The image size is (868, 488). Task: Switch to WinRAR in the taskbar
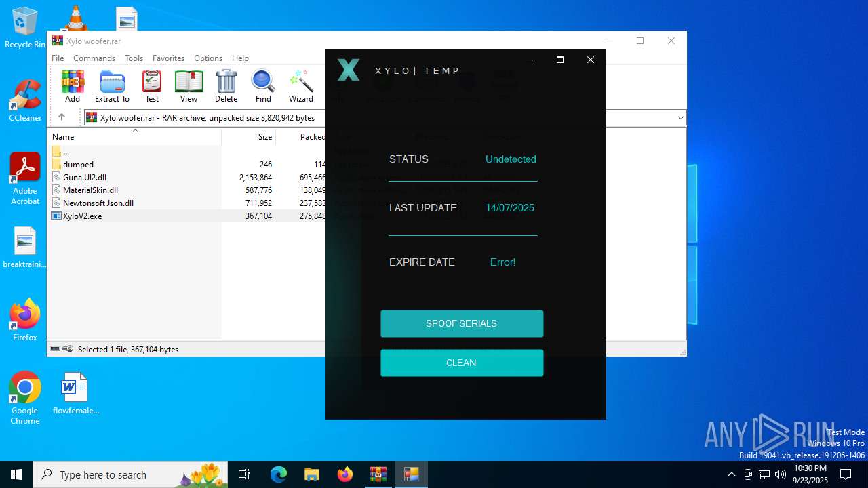click(378, 474)
